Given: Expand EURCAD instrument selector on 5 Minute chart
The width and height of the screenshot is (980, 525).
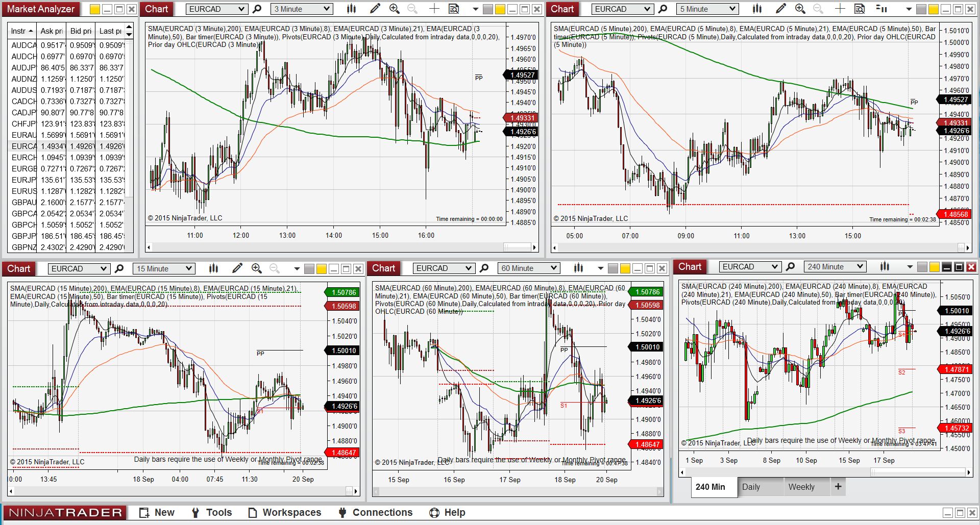Looking at the screenshot, I should 648,9.
